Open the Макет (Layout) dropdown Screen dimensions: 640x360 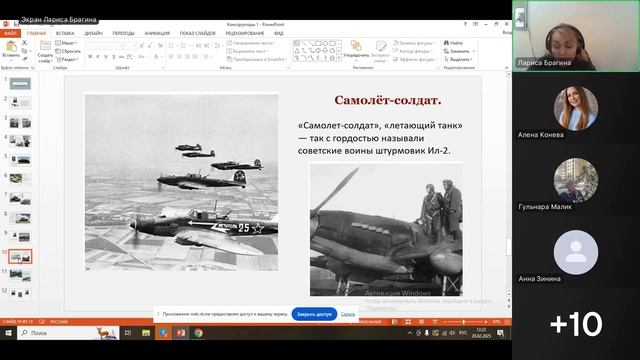(66, 43)
